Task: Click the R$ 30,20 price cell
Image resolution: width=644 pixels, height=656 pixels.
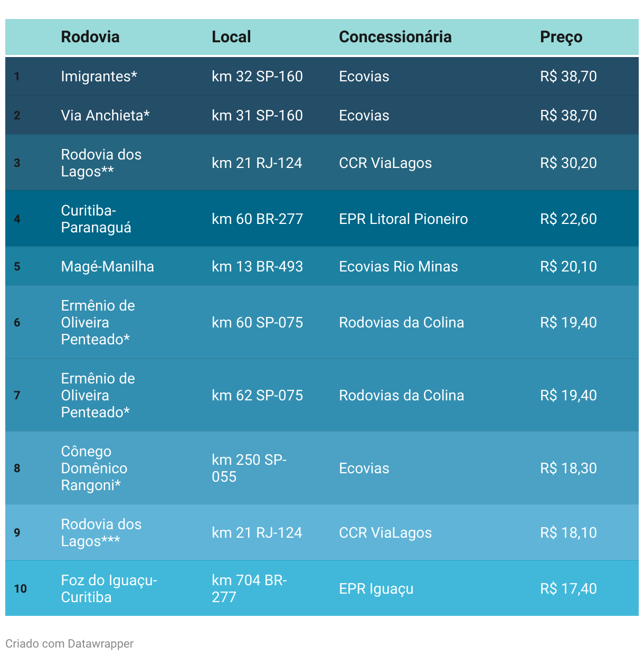Action: (569, 163)
